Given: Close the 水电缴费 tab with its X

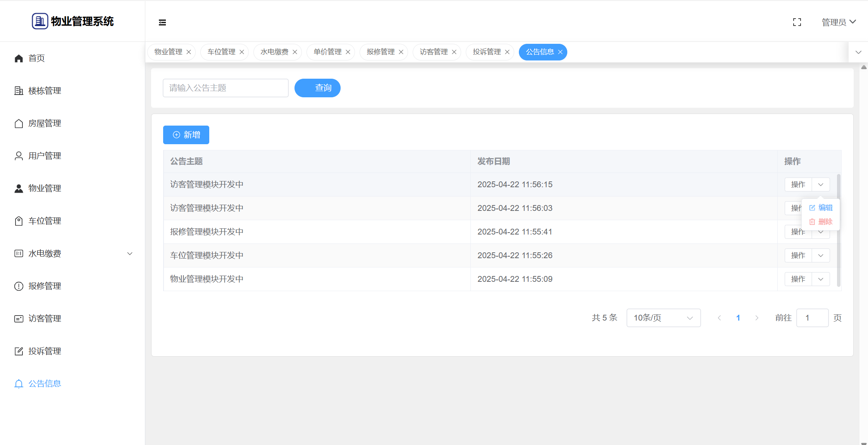Looking at the screenshot, I should (295, 52).
